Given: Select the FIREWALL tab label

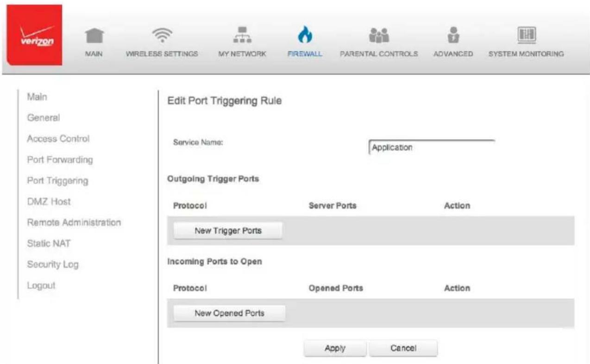Looking at the screenshot, I should [305, 54].
